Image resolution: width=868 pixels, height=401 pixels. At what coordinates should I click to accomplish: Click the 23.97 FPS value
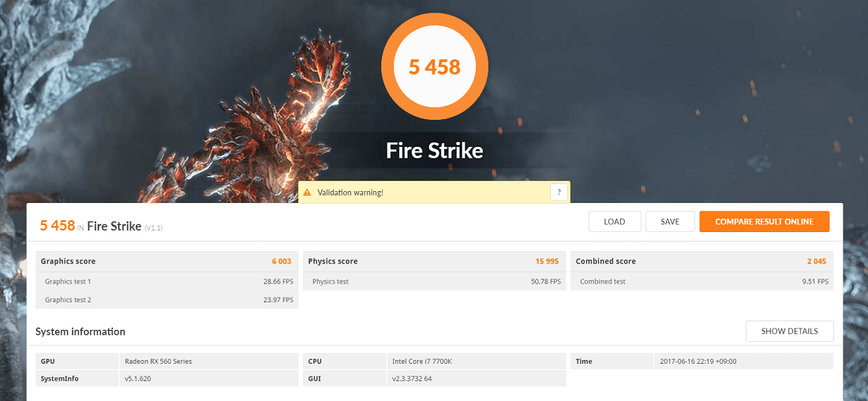[x=278, y=300]
